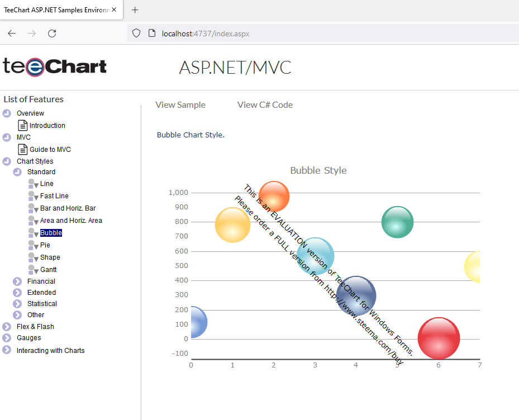Expand the Gauges section
Screen dimensions: 519x420
click(7, 338)
